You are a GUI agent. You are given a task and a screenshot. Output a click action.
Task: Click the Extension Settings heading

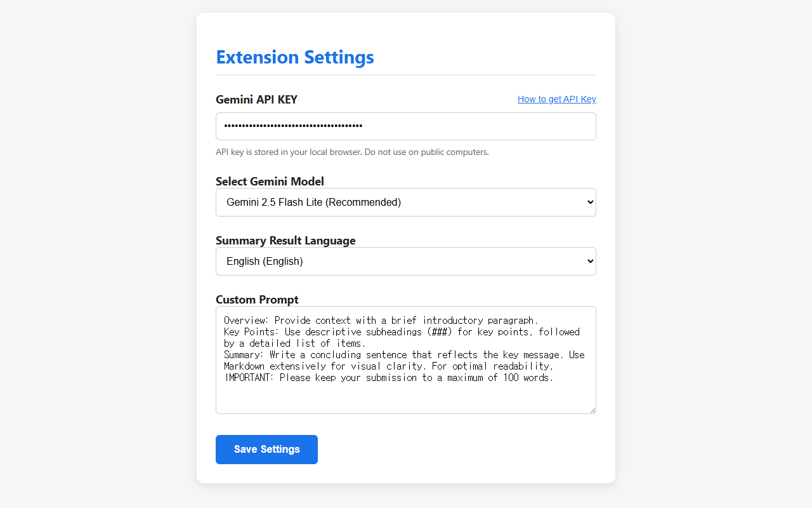point(294,57)
